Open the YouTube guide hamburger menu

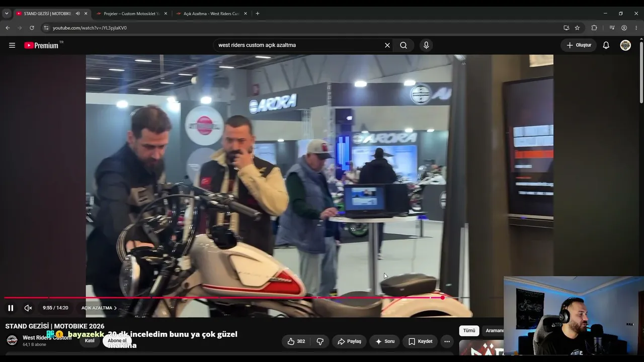pos(12,45)
